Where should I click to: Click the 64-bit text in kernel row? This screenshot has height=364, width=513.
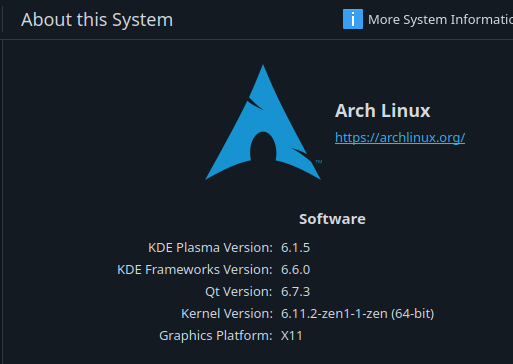(413, 314)
